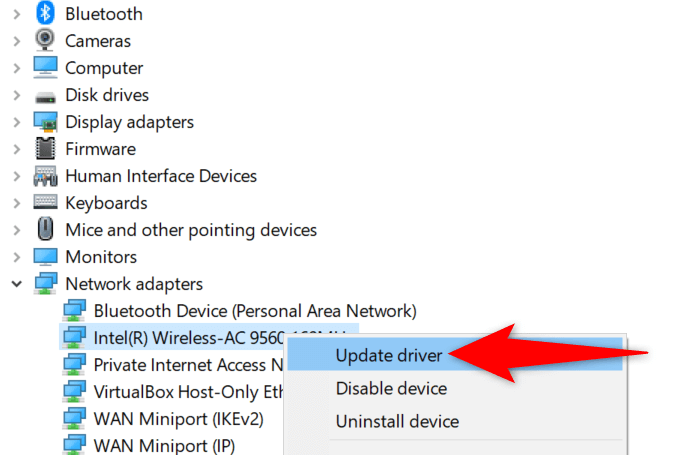Click the Firmware chip icon
This screenshot has height=455, width=681.
tap(46, 149)
